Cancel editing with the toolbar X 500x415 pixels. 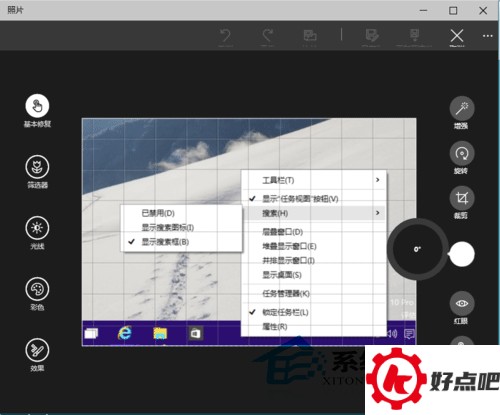point(457,36)
